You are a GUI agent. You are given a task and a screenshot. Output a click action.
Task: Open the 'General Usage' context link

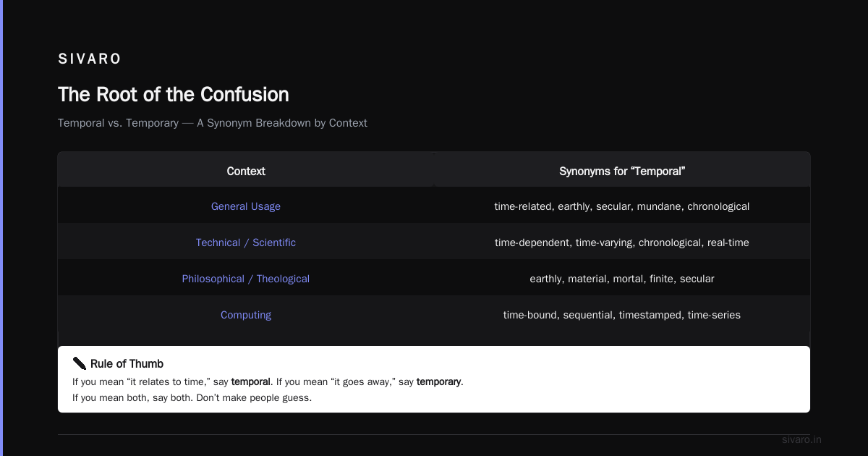(x=246, y=206)
